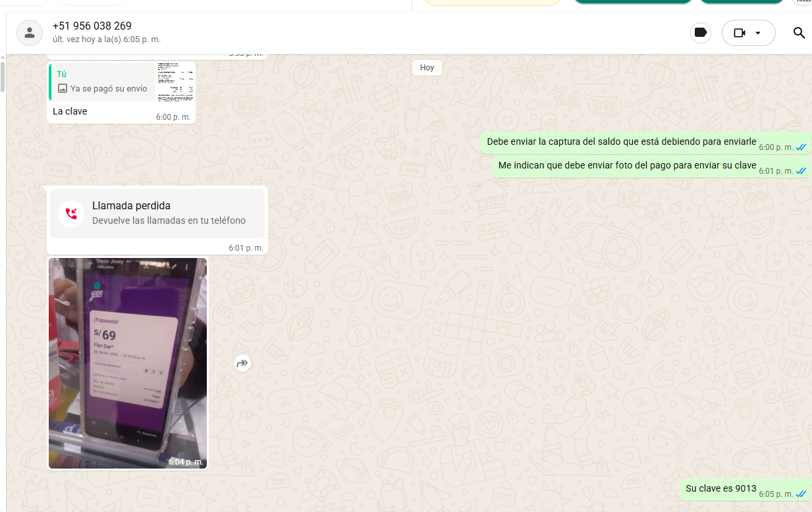
Task: Open the label tag icon in header
Action: (701, 33)
